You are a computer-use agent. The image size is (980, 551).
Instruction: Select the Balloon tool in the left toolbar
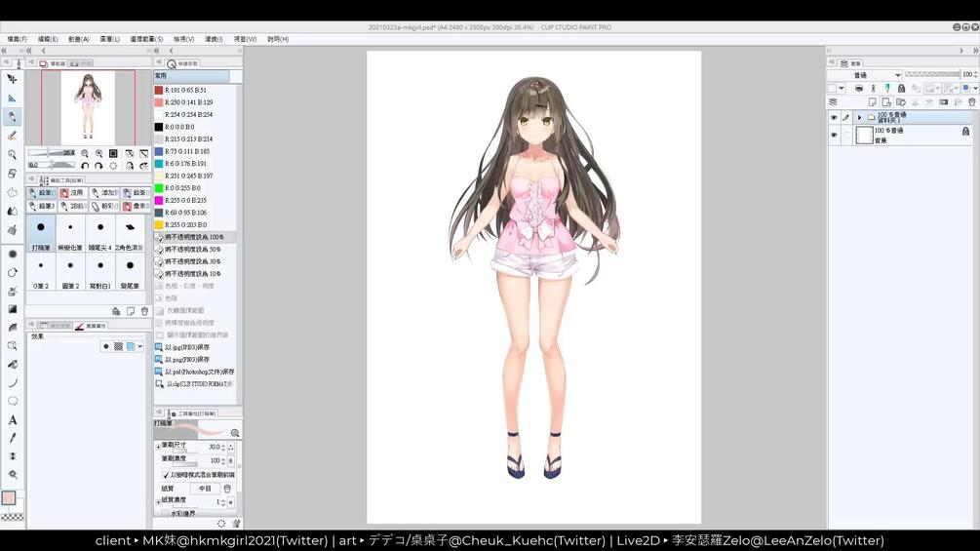point(12,401)
